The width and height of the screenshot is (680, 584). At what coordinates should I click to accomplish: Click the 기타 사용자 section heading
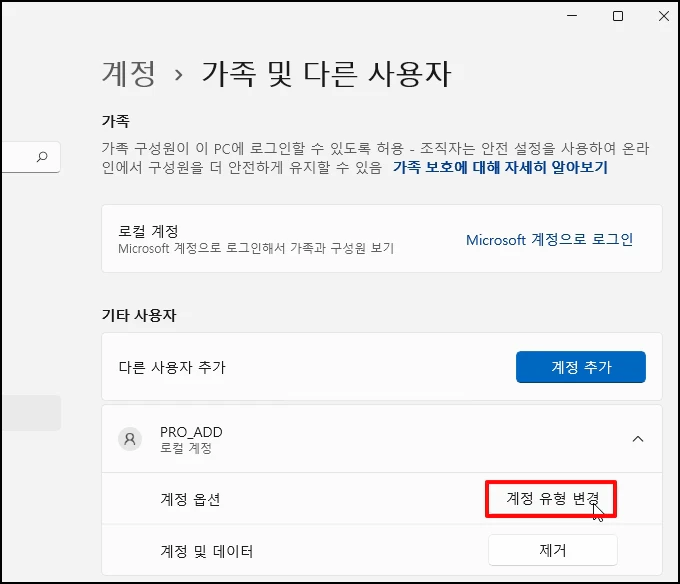(139, 315)
